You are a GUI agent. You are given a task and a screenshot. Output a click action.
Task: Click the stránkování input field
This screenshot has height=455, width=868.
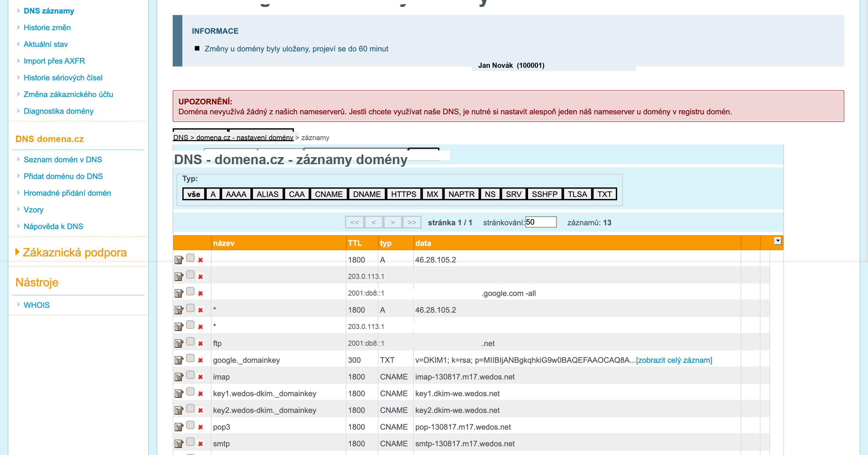(x=541, y=222)
